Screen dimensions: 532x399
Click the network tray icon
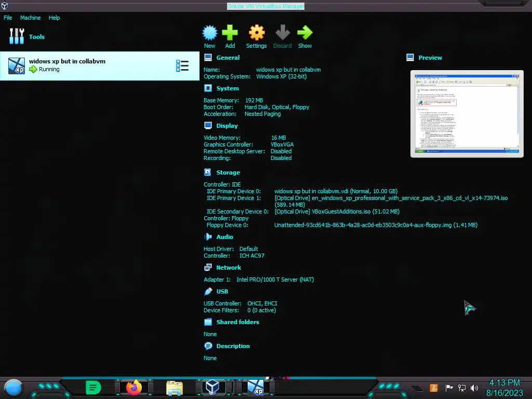(x=461, y=388)
